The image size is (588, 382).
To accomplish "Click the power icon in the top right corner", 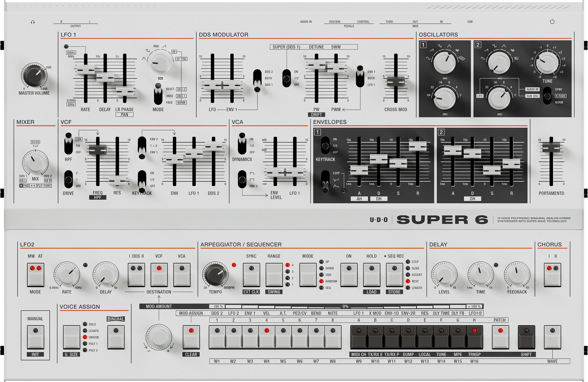I will tap(553, 21).
